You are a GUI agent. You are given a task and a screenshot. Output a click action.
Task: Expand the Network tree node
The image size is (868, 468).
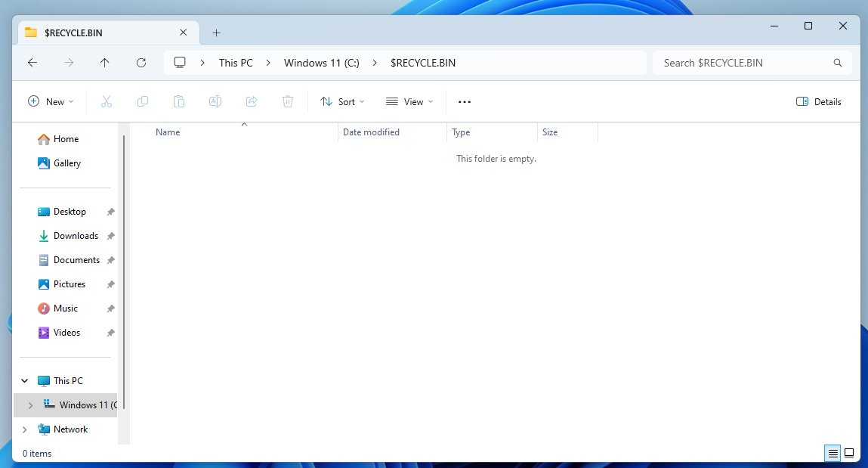pos(24,429)
